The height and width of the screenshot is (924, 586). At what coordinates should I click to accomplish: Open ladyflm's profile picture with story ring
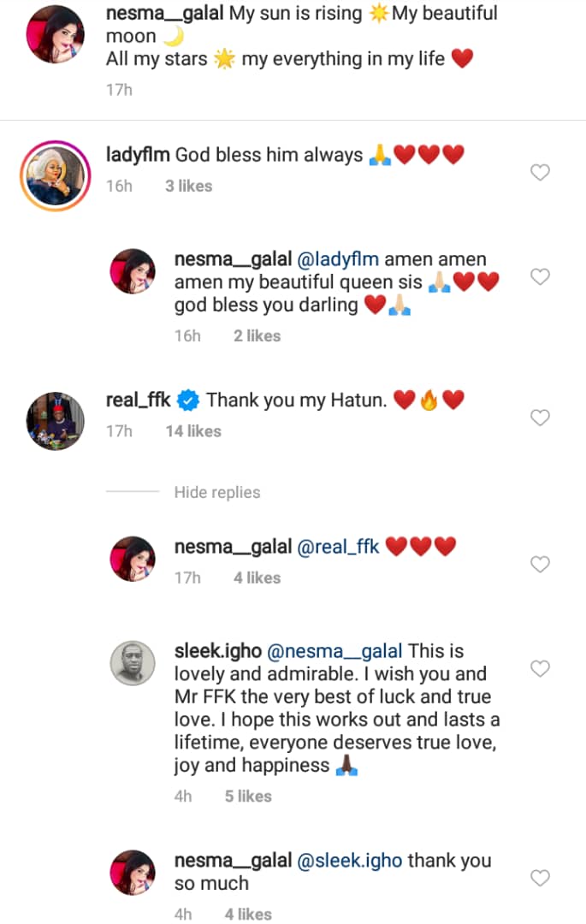(56, 173)
